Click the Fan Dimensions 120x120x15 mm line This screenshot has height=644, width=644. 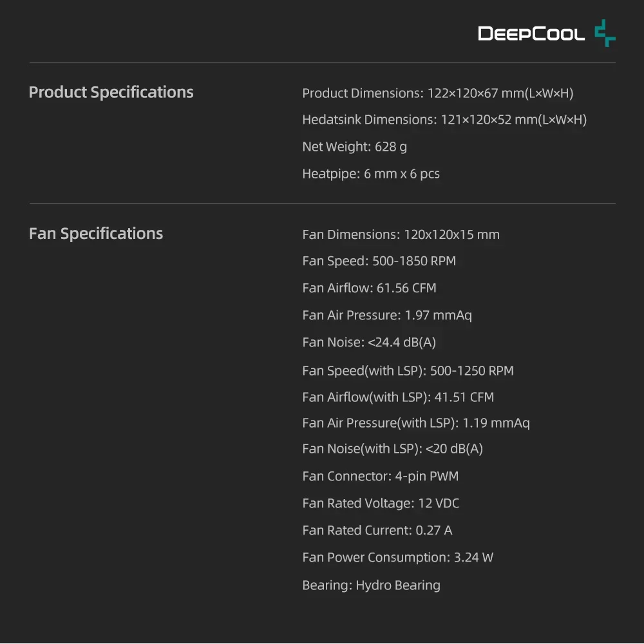pyautogui.click(x=401, y=234)
